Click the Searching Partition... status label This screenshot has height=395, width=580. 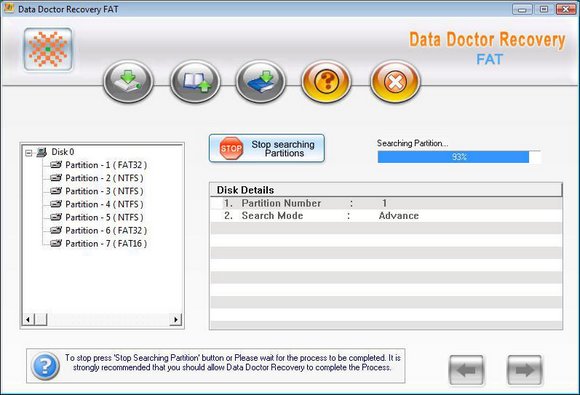412,143
